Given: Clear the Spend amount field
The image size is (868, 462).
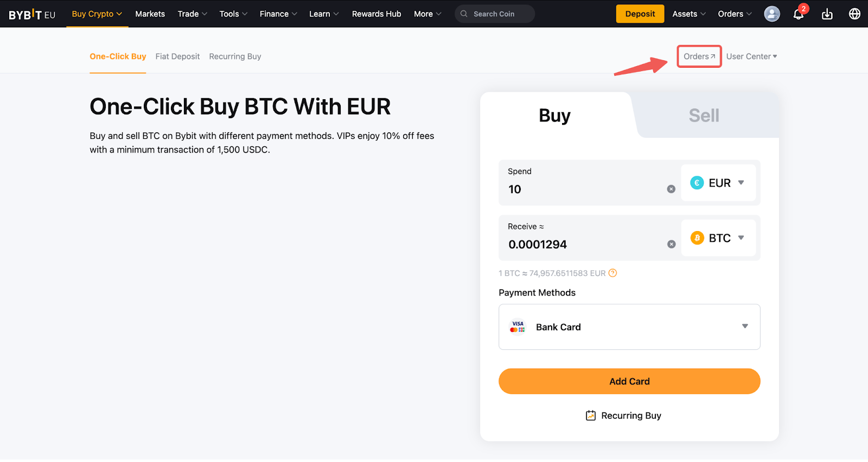Looking at the screenshot, I should click(671, 189).
